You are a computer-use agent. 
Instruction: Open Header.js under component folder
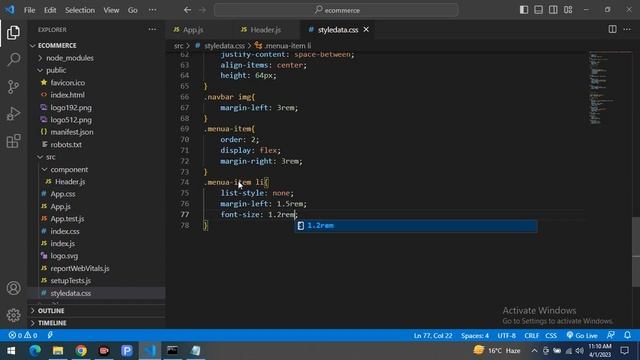[x=70, y=182]
